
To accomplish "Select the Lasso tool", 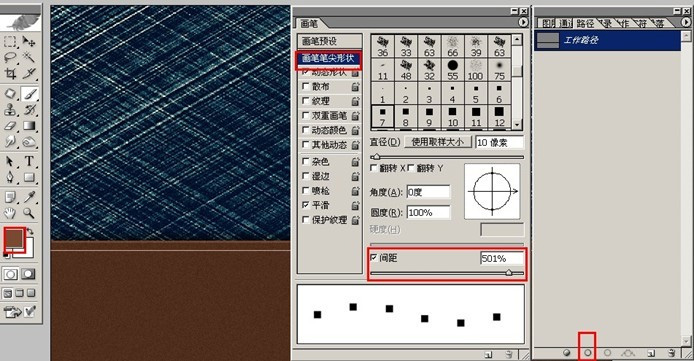I will tap(10, 57).
